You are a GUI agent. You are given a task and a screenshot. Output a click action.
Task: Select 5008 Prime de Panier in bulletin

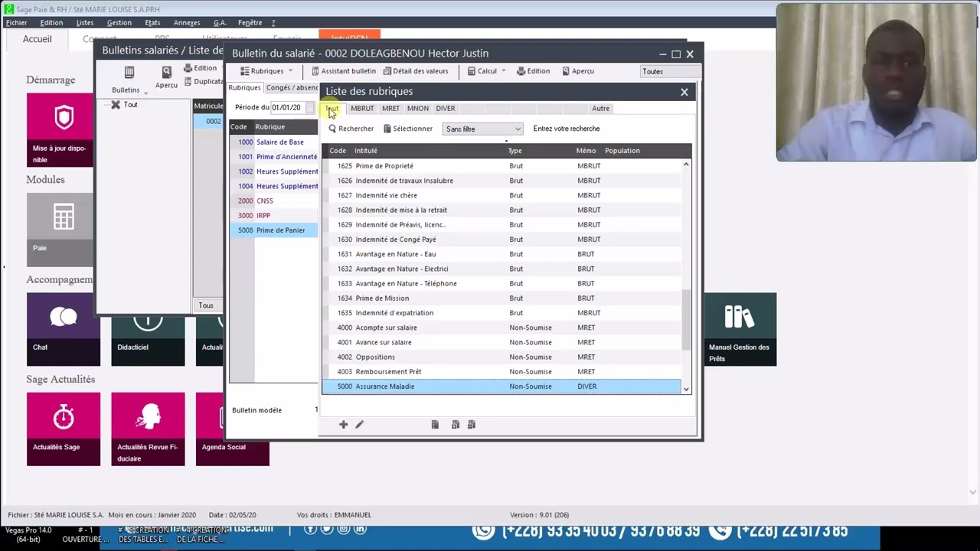(274, 230)
